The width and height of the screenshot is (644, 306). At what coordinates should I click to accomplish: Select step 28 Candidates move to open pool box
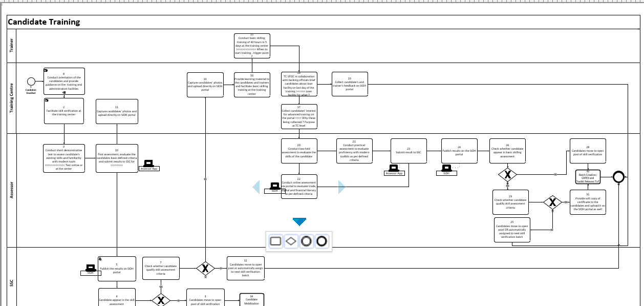(588, 151)
